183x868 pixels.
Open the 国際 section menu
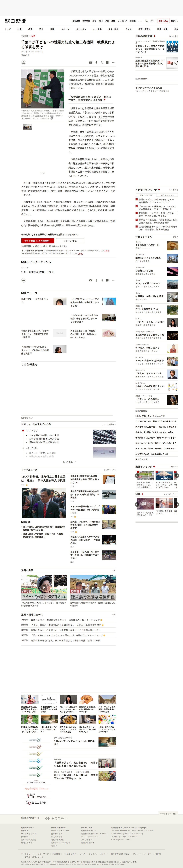[52, 29]
